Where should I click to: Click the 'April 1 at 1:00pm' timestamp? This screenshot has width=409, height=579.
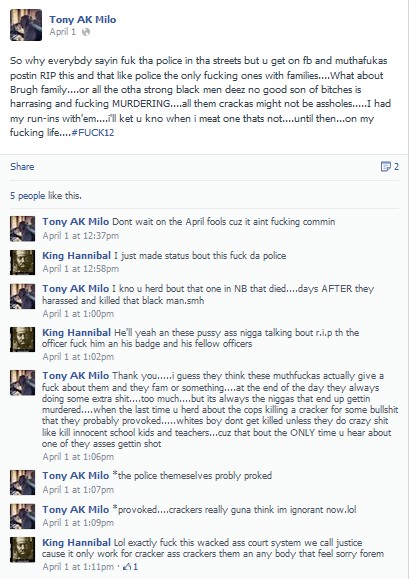pyautogui.click(x=78, y=314)
